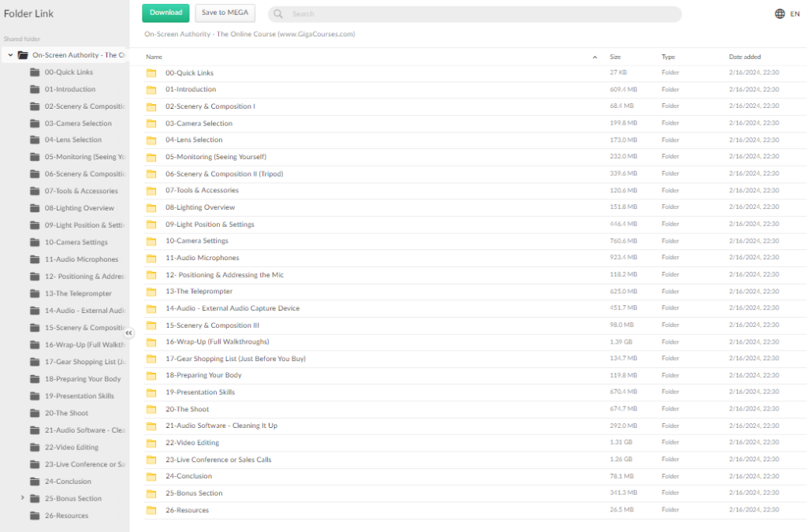This screenshot has height=532, width=807.
Task: Click folder icon beside 26-Resources in list
Action: [151, 511]
